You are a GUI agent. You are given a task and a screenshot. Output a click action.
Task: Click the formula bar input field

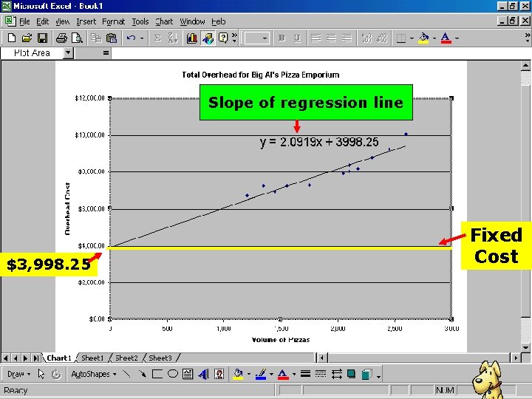click(321, 53)
